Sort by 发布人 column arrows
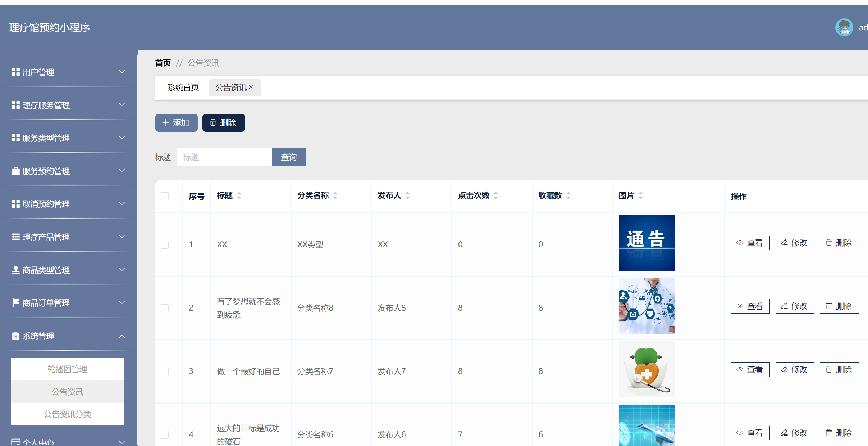 click(408, 195)
